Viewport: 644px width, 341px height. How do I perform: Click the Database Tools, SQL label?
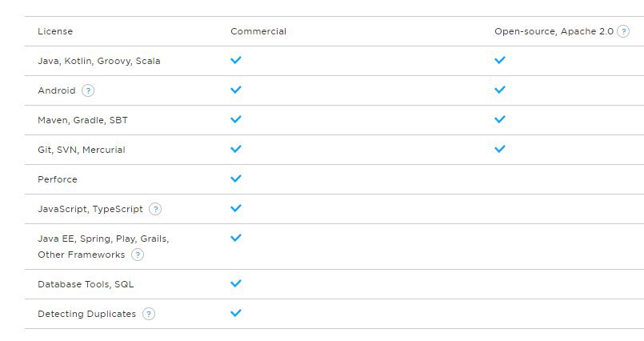pos(86,284)
